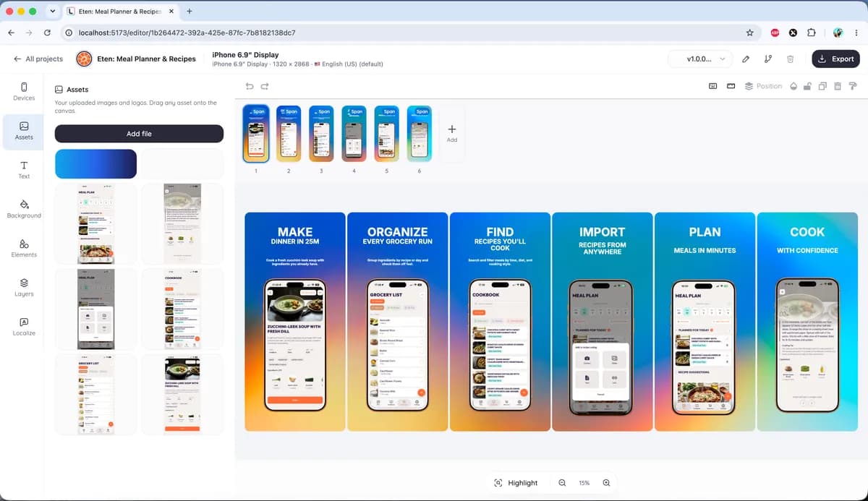Open the Layers panel
Viewport: 868px width, 501px height.
coord(24,287)
